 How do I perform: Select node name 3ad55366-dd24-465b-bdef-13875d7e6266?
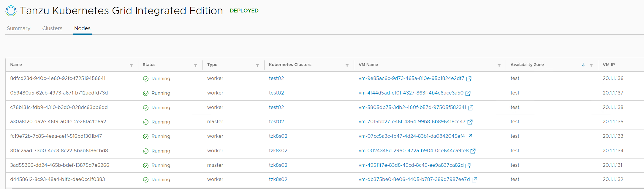60,165
